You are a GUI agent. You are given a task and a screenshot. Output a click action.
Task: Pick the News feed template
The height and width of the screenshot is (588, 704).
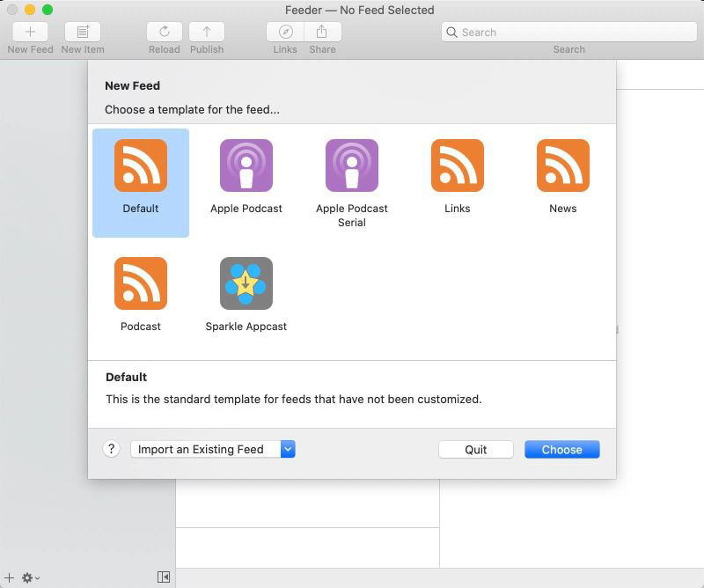point(563,176)
